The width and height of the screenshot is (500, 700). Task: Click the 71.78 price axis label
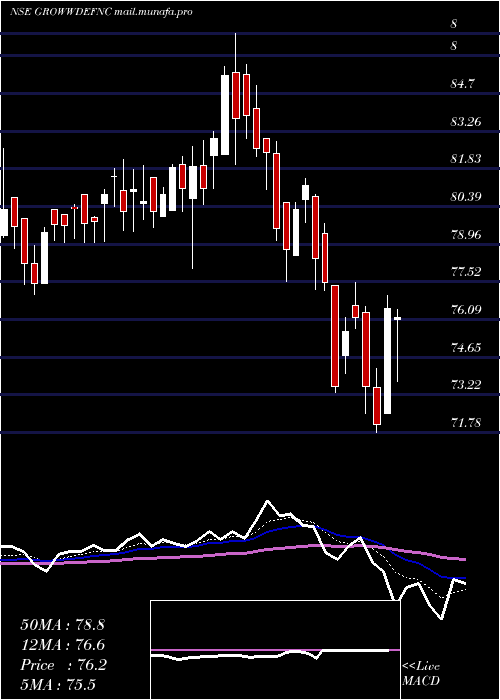coord(467,422)
